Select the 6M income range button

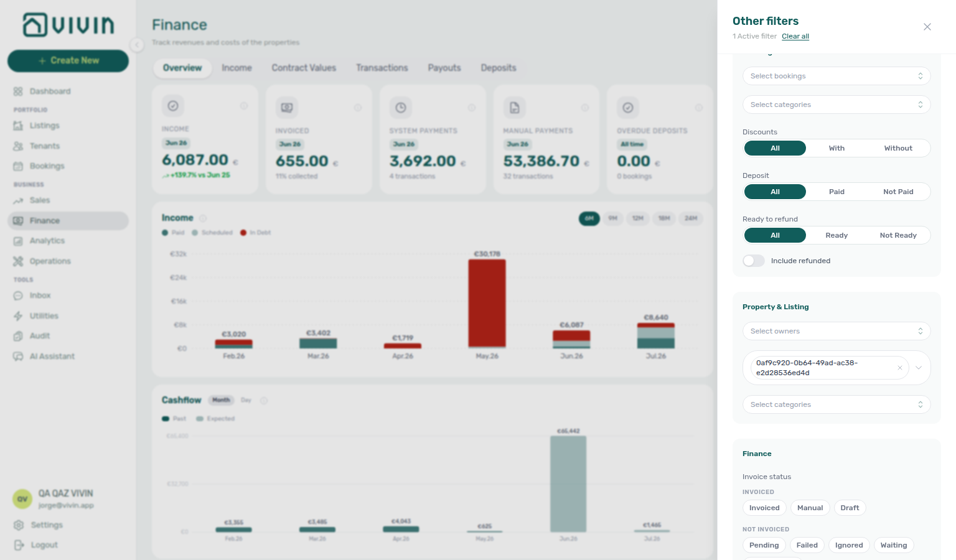pos(589,218)
